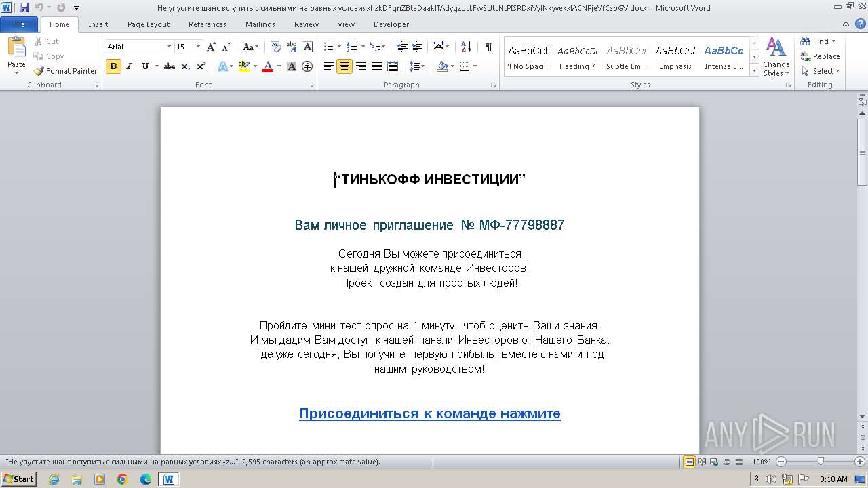Switch to References tab
Screen dimensions: 868x488
coord(208,24)
